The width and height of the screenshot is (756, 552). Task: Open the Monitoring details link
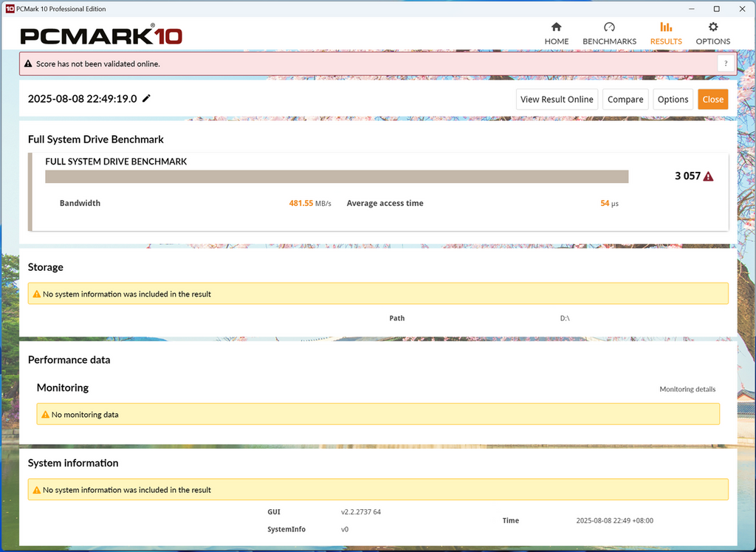click(687, 389)
